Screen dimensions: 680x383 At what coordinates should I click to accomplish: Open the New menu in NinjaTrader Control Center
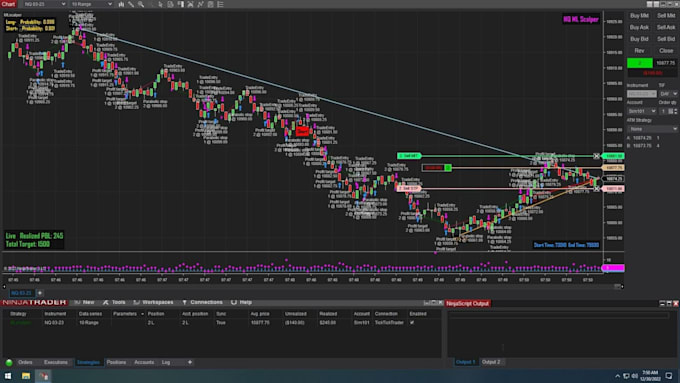pos(85,302)
